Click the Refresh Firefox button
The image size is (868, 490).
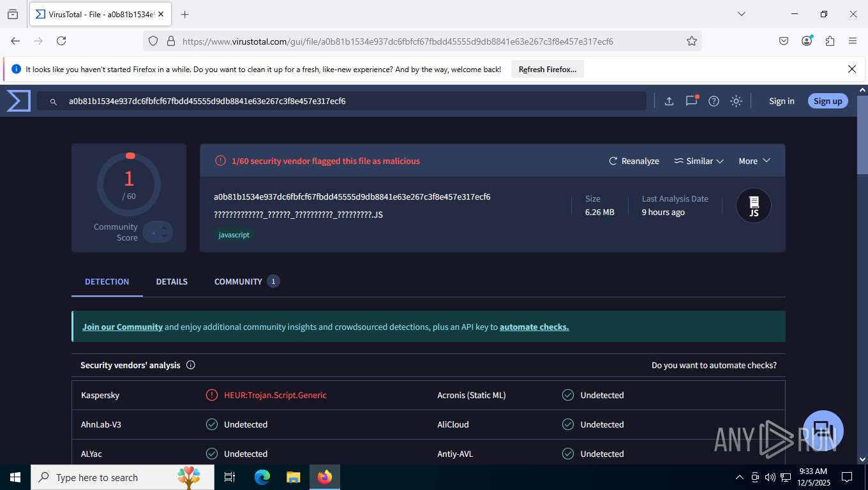pos(548,69)
